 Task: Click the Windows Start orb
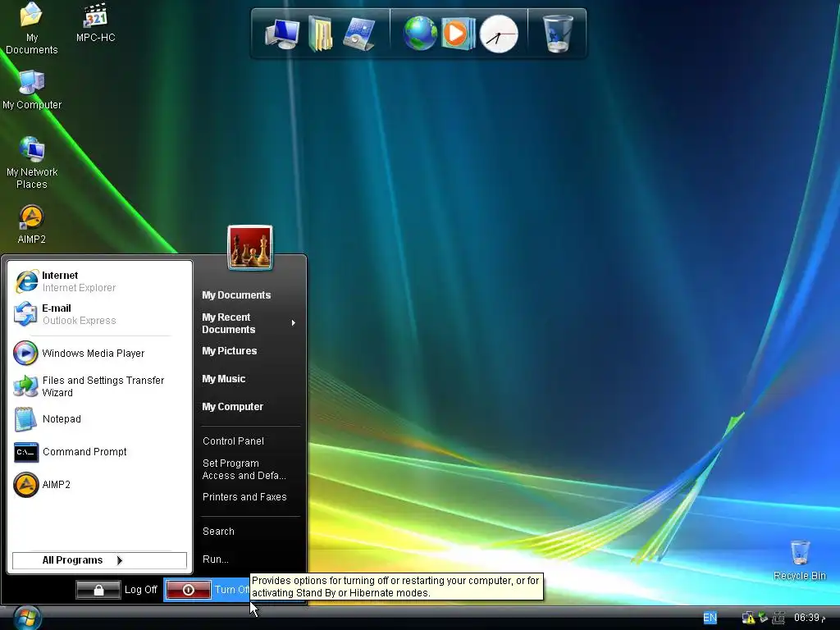(x=27, y=618)
